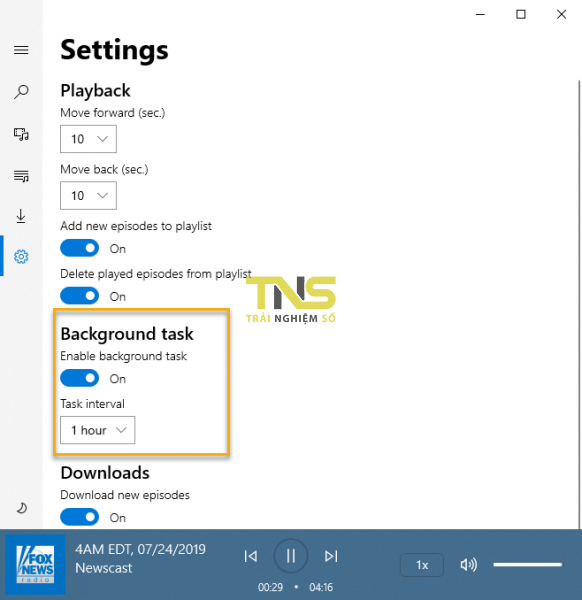Click total duration 04:16
The height and width of the screenshot is (600, 582).
pyautogui.click(x=321, y=587)
